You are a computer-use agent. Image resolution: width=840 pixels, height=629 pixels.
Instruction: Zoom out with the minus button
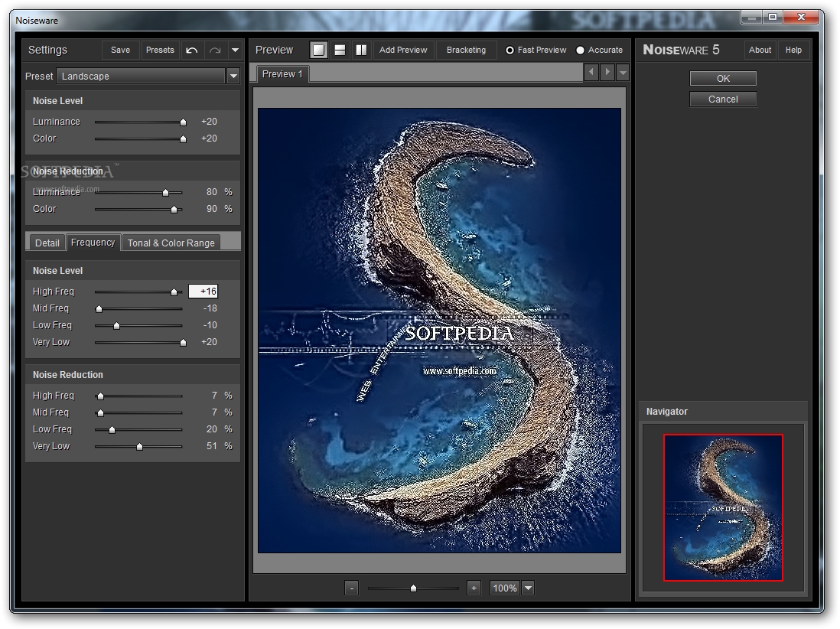[351, 588]
